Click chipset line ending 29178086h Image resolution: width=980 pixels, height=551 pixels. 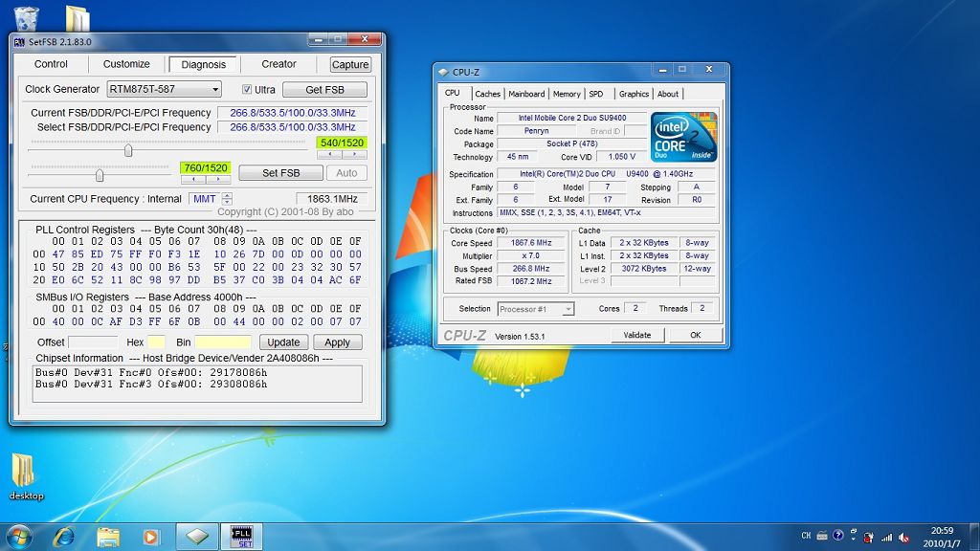(151, 372)
